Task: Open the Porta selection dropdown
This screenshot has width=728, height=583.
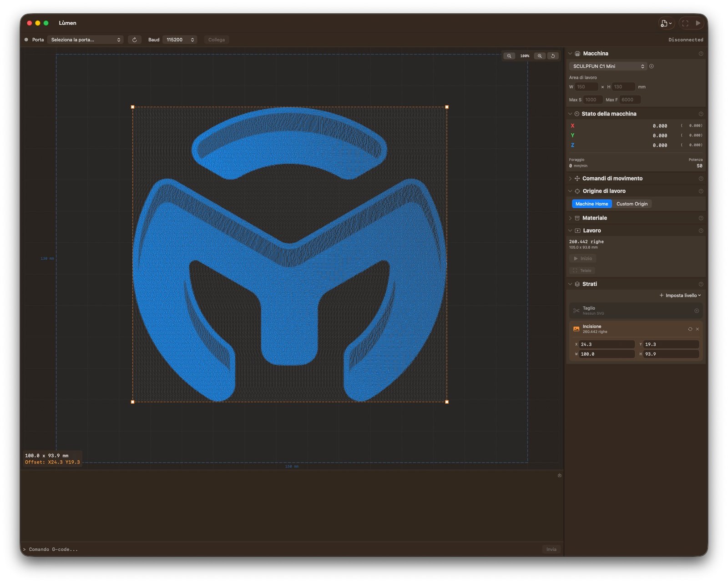Action: click(86, 40)
